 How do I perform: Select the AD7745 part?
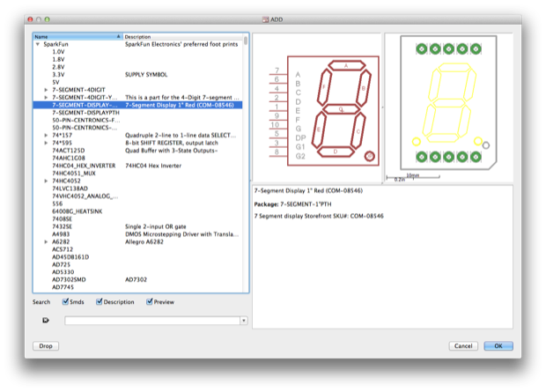pos(63,287)
